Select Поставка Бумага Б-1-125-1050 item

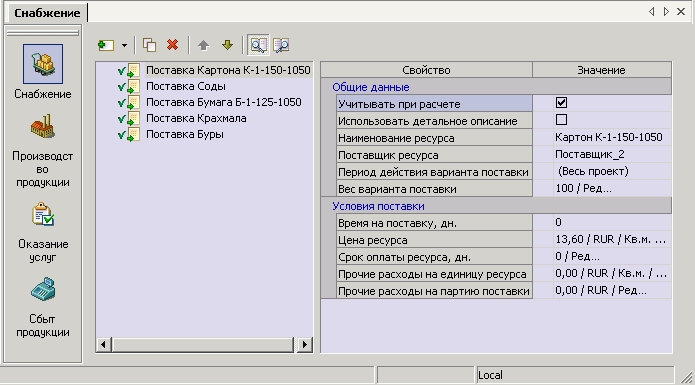click(224, 102)
